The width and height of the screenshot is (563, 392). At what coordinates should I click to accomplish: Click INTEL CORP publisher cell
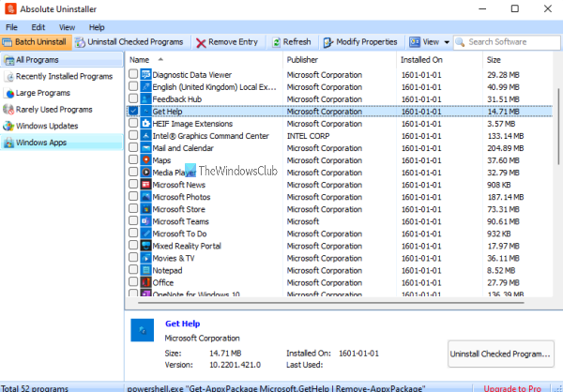click(308, 136)
